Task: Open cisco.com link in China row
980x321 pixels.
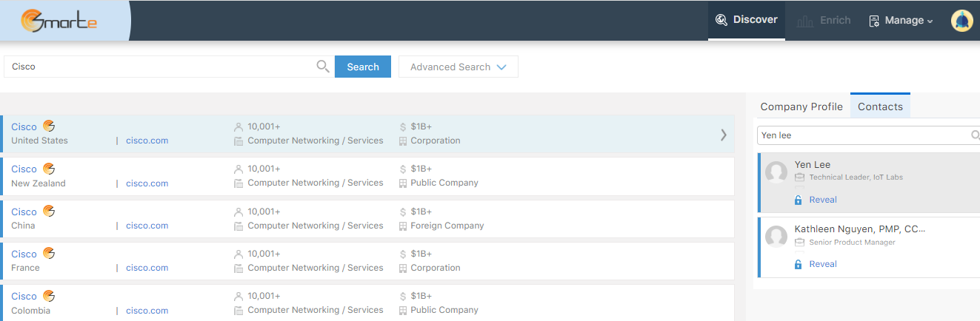Action: (x=147, y=226)
